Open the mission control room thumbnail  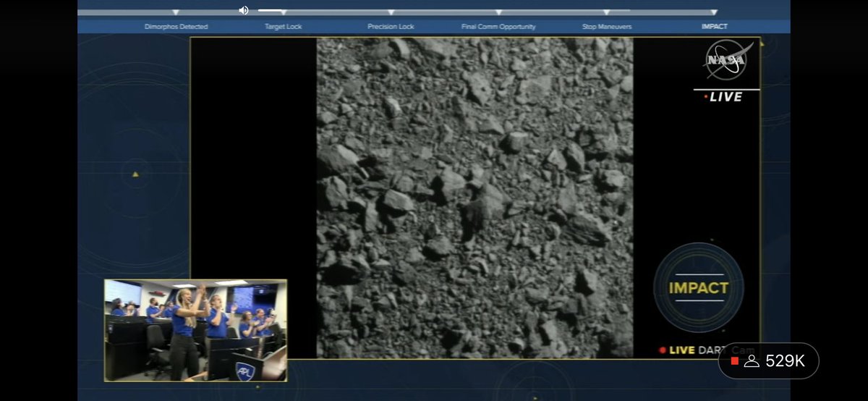pyautogui.click(x=195, y=330)
